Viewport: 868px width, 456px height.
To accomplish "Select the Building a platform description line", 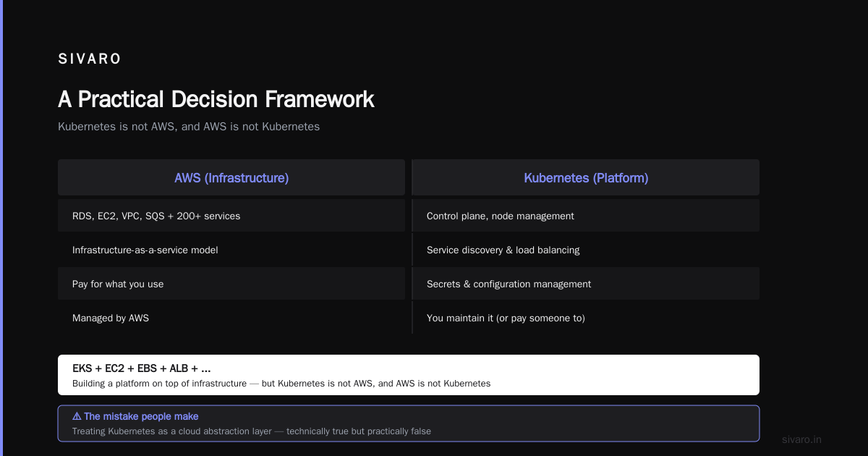I will [281, 384].
